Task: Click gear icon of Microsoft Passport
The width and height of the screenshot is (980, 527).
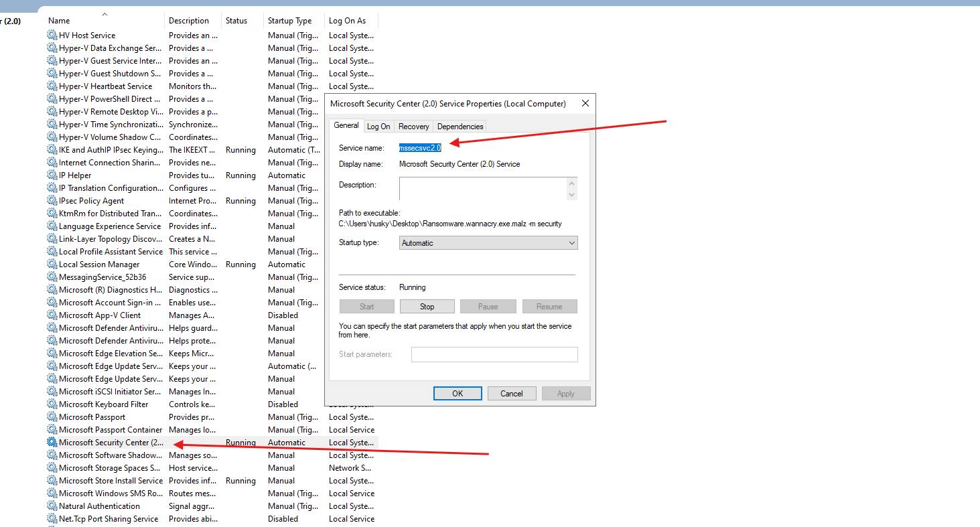Action: click(52, 417)
